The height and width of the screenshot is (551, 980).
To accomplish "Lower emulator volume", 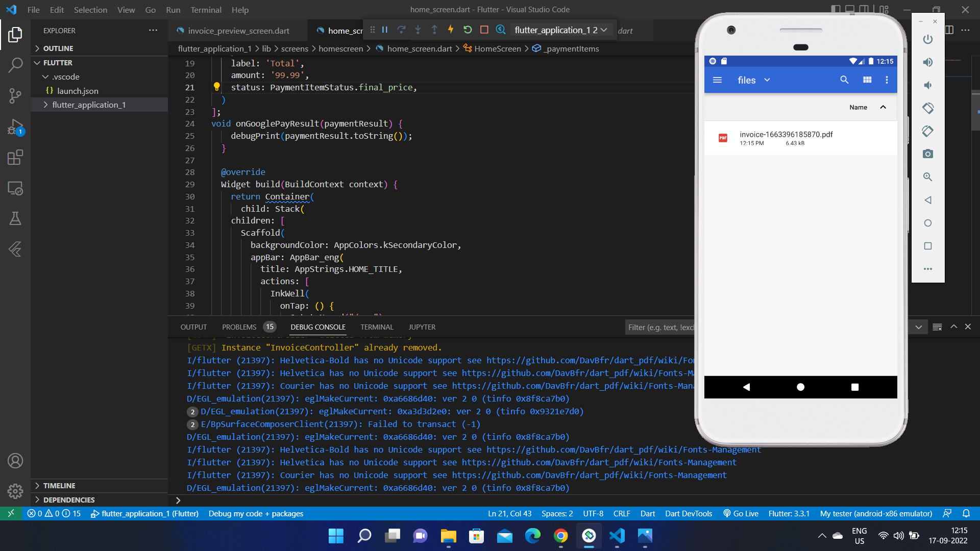I will (928, 85).
